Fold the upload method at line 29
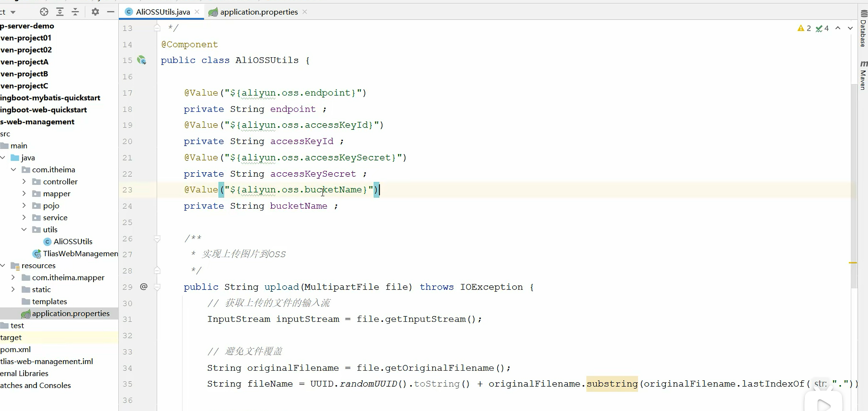The image size is (868, 411). pos(157,287)
